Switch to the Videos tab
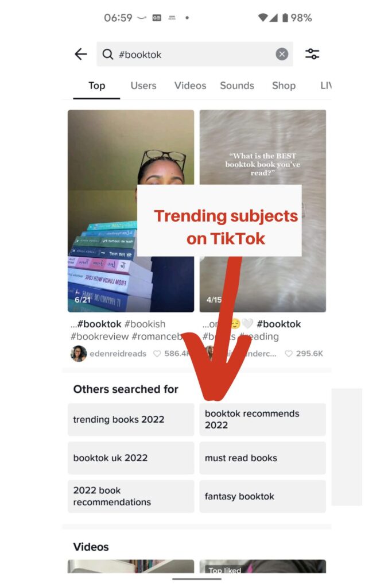Viewport: 392px width, 588px height. (190, 86)
